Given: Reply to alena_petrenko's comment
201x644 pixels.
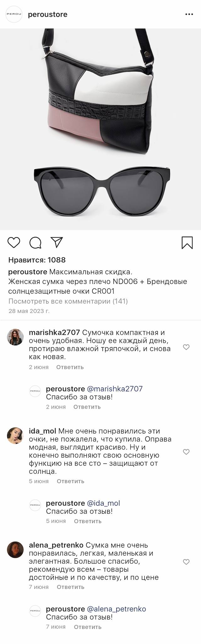Looking at the screenshot, I should point(70,587).
